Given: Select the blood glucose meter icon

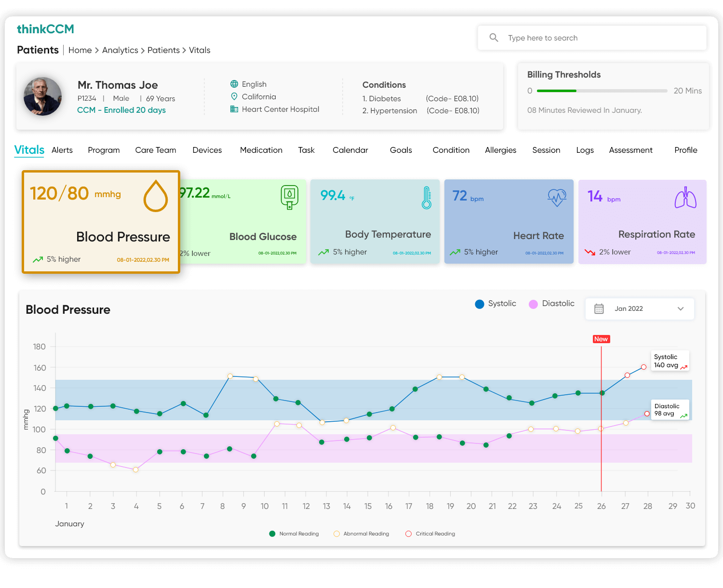Looking at the screenshot, I should click(x=289, y=197).
